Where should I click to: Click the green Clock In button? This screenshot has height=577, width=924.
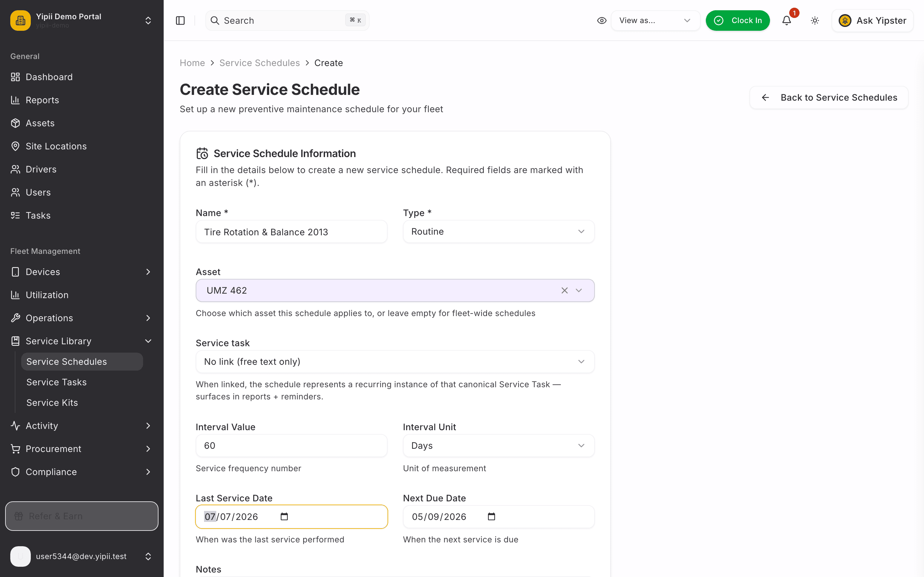pos(738,21)
